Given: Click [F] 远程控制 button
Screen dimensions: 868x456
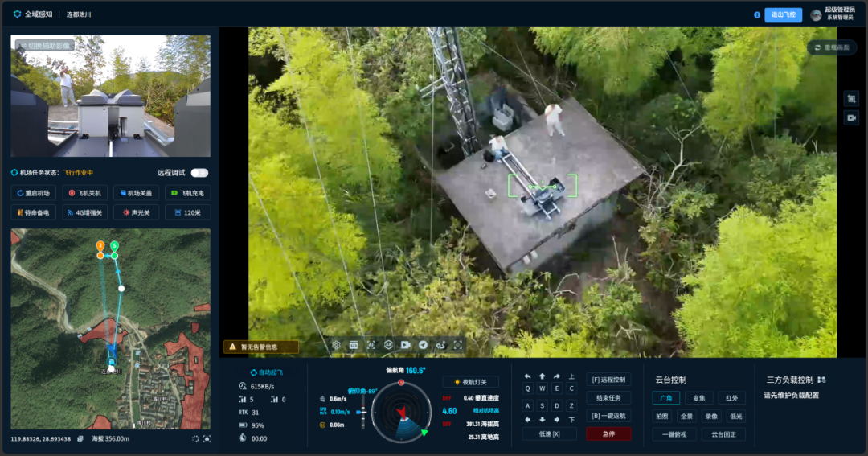Looking at the screenshot, I should tap(608, 380).
